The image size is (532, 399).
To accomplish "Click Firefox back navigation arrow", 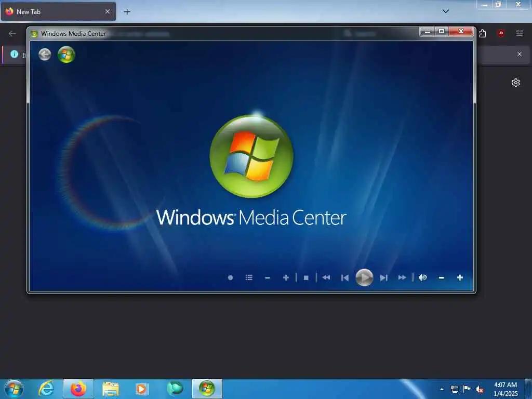I will [12, 33].
